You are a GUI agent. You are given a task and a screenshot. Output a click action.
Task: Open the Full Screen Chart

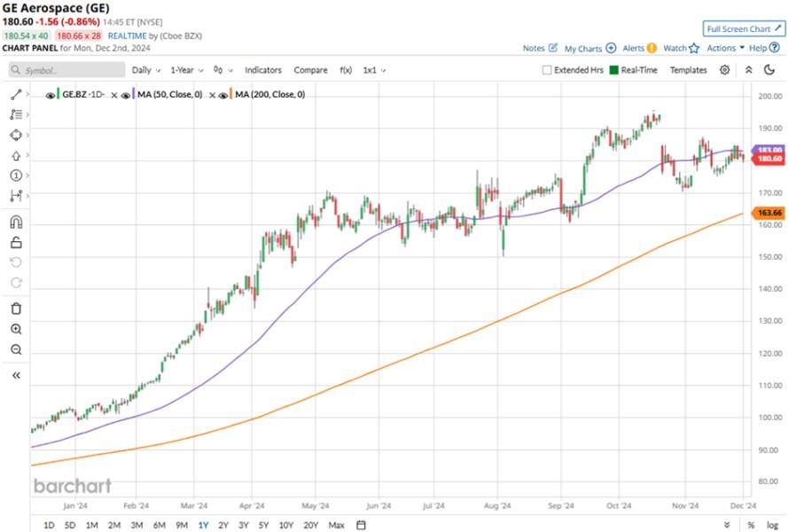(x=744, y=28)
